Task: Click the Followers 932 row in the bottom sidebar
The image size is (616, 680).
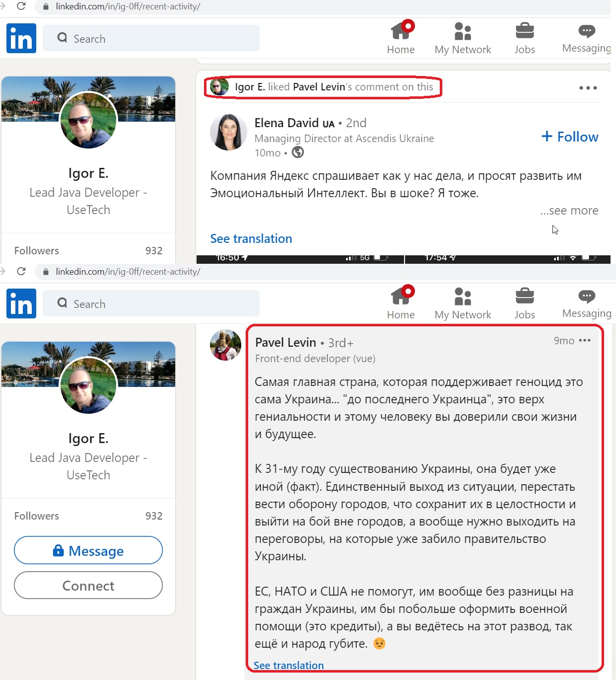Action: (x=88, y=516)
